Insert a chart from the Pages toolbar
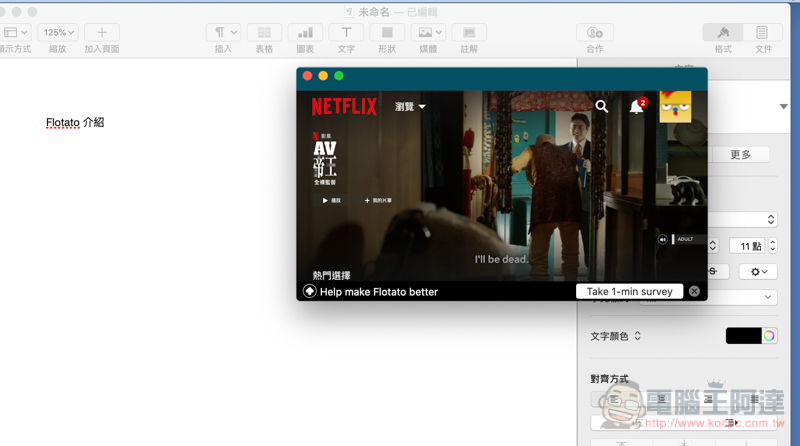 pyautogui.click(x=305, y=32)
